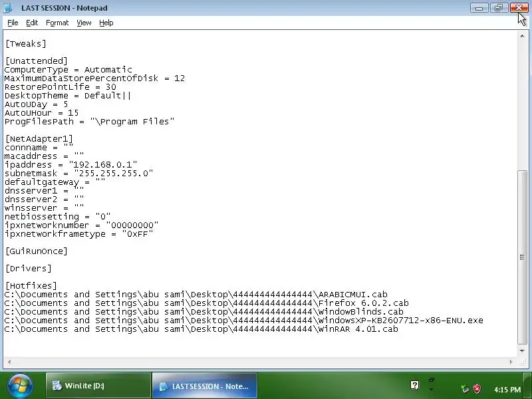Image resolution: width=532 pixels, height=399 pixels.
Task: Switch to WinLite (D:) taskbar button
Action: point(98,386)
